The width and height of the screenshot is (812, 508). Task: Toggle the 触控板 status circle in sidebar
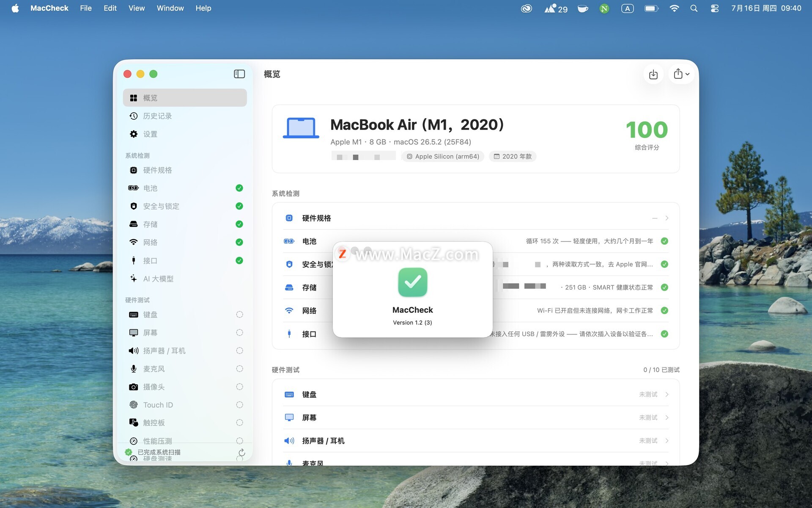(x=239, y=422)
